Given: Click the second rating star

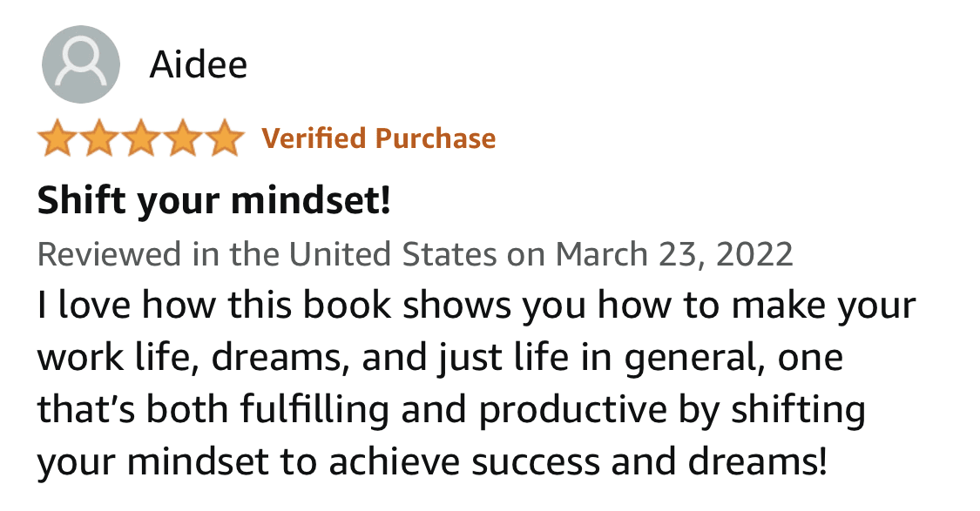Looking at the screenshot, I should tap(99, 139).
